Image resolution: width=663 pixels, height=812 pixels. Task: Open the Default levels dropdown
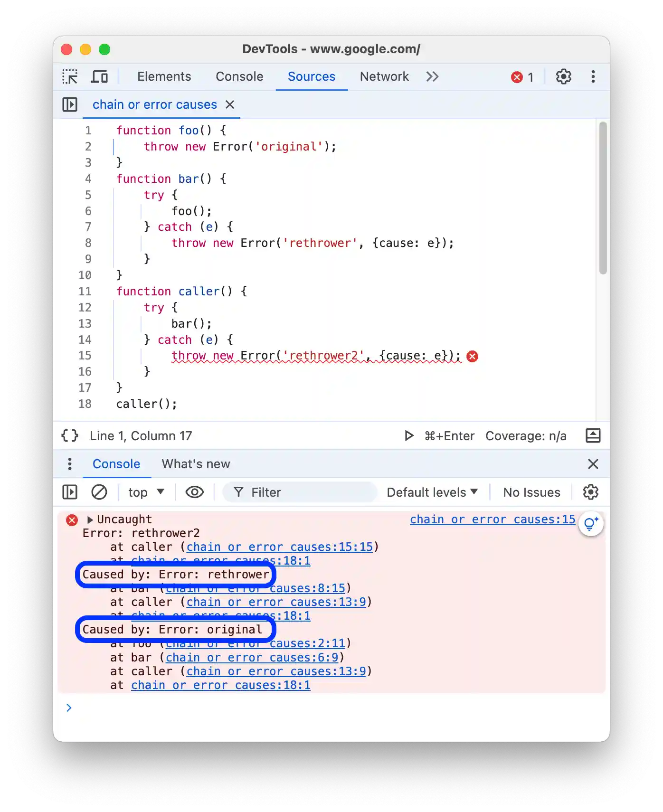tap(432, 492)
